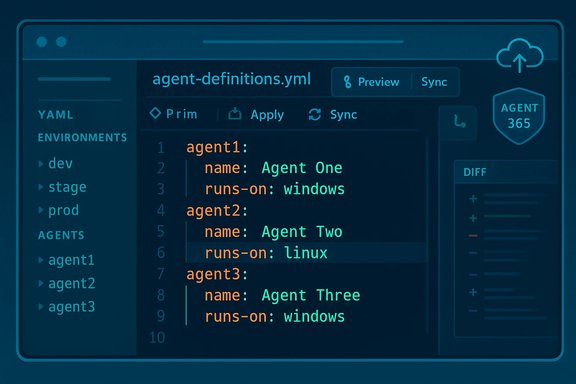Click windows value on line 3

point(314,189)
